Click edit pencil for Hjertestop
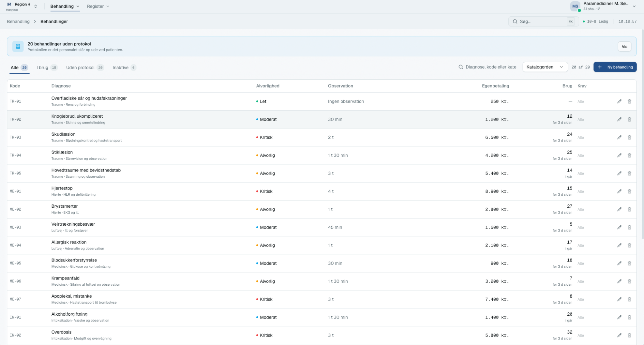 (619, 191)
